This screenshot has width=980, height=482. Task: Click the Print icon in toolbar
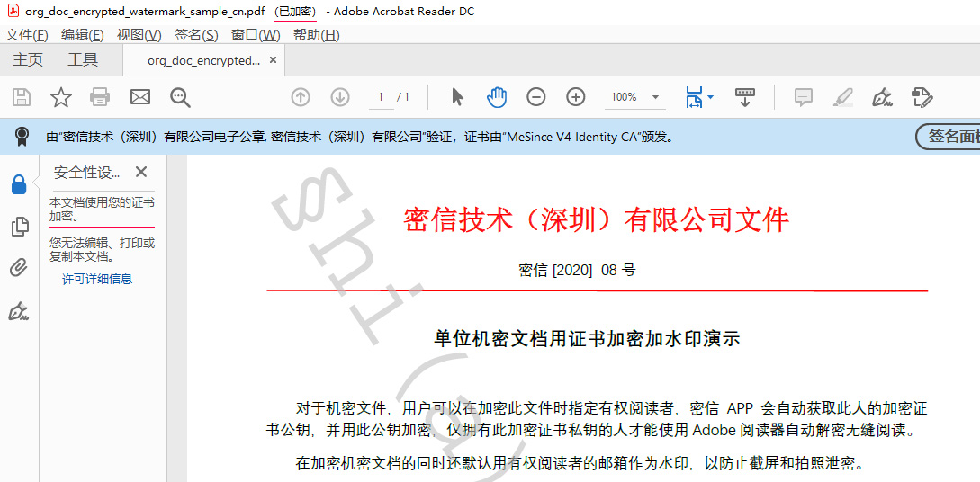point(100,97)
